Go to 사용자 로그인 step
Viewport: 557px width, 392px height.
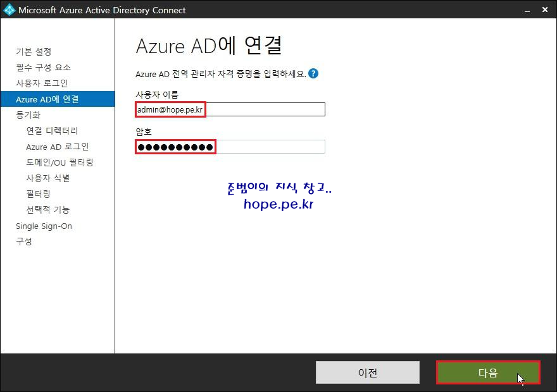[42, 83]
